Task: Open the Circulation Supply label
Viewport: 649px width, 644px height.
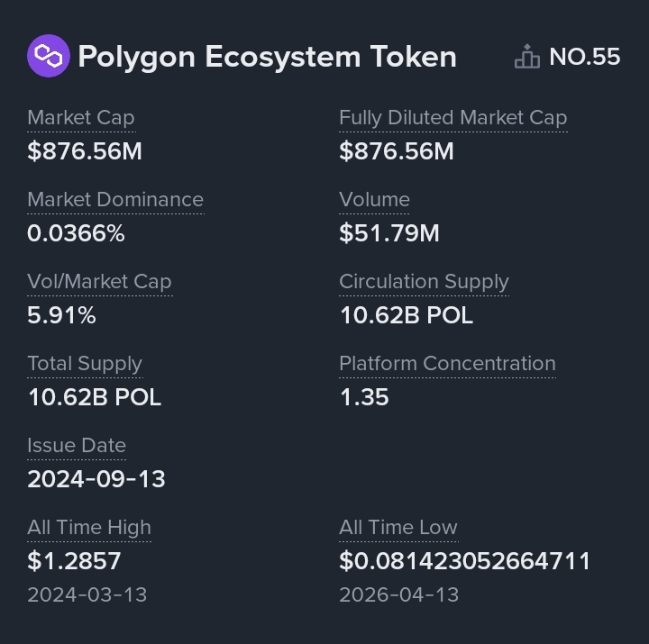Action: [424, 282]
